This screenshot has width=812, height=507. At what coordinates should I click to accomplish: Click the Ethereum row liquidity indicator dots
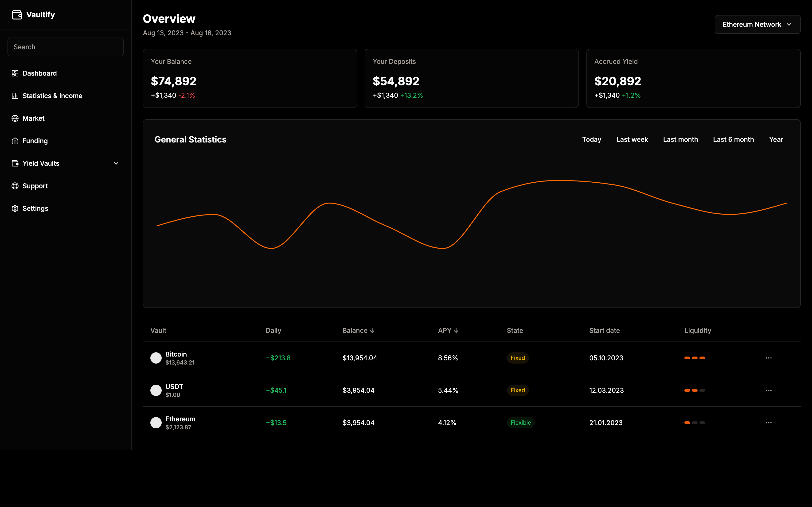tap(695, 422)
